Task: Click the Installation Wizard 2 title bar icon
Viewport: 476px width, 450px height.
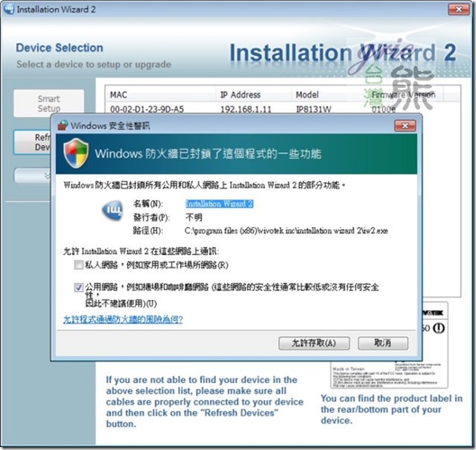Action: coord(9,9)
